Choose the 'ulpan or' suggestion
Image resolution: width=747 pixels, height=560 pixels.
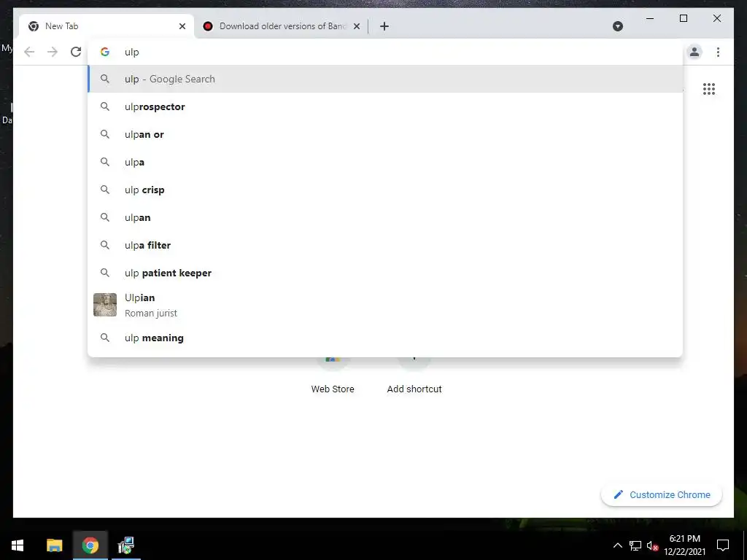coord(385,134)
